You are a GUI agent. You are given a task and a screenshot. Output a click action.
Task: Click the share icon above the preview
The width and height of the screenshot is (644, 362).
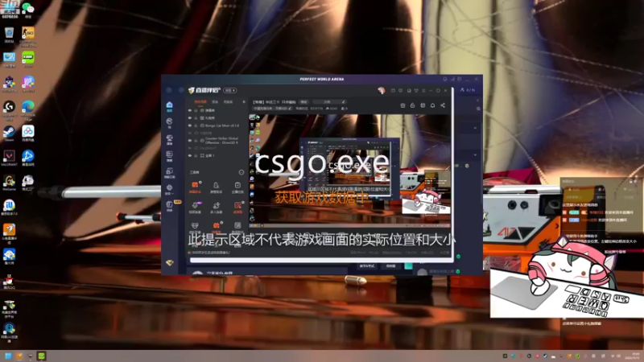443,105
